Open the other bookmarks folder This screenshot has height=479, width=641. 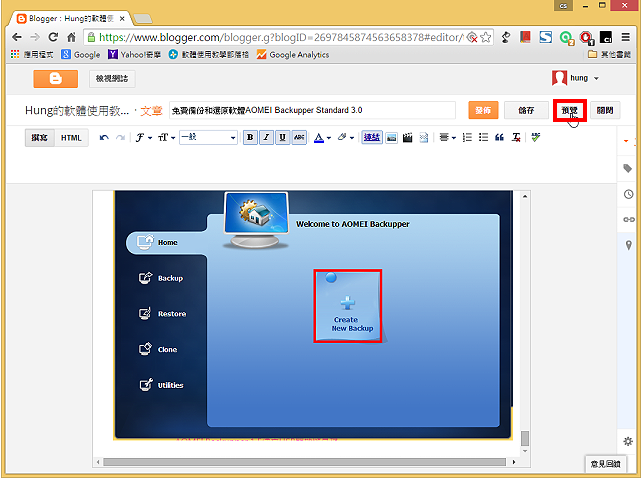tap(609, 54)
